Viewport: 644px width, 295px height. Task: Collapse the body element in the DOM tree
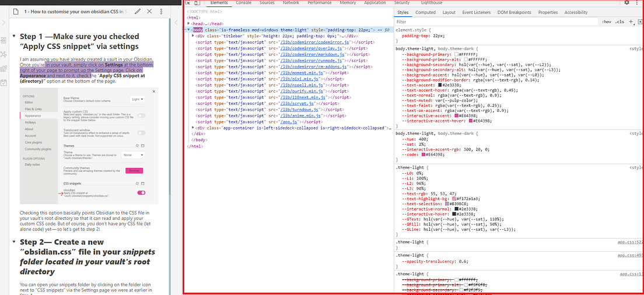click(x=190, y=30)
